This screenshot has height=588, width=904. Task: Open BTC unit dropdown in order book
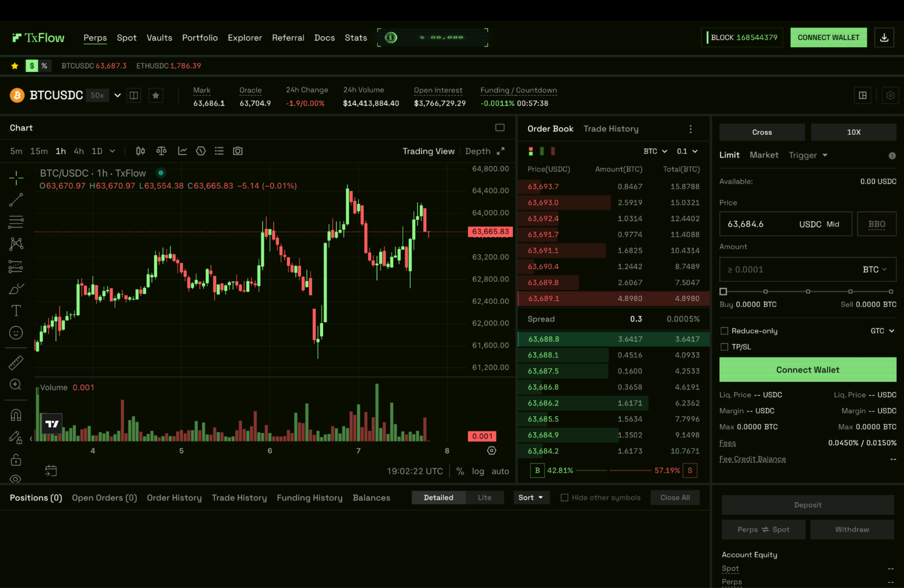(x=655, y=151)
